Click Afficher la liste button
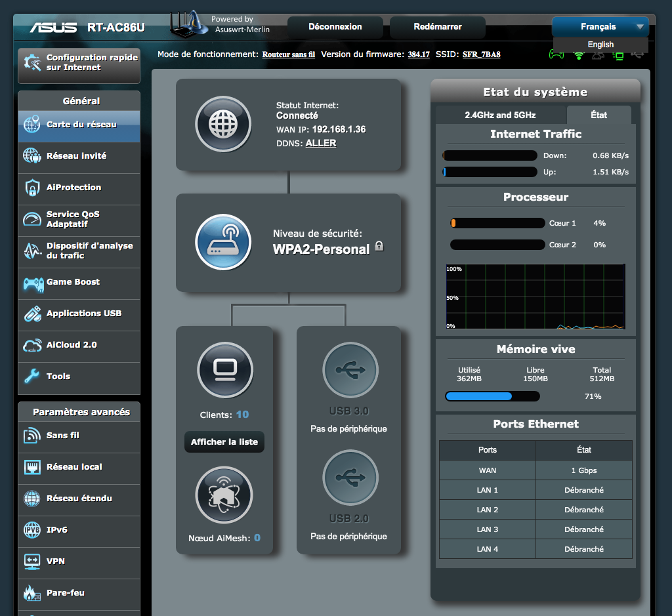The height and width of the screenshot is (616, 672). tap(224, 442)
